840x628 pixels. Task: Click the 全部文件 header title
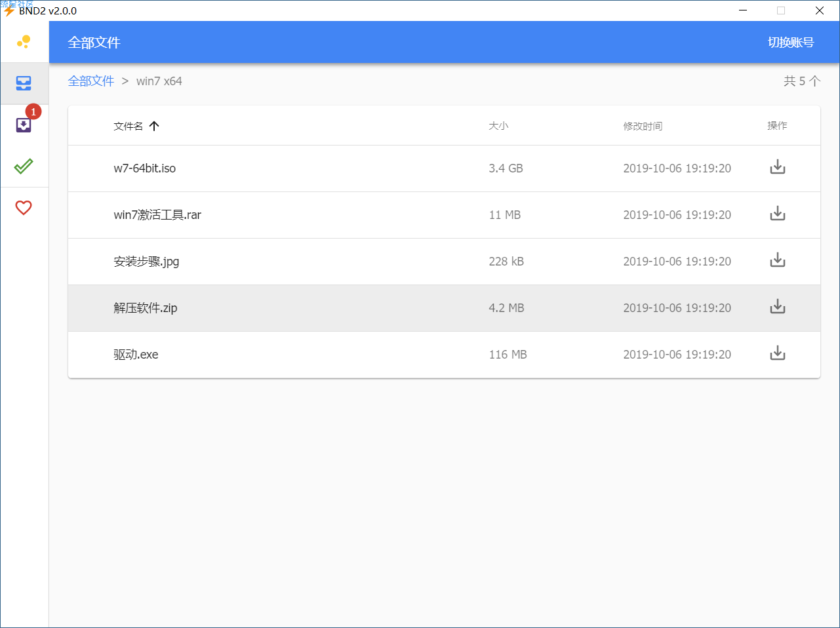(94, 43)
